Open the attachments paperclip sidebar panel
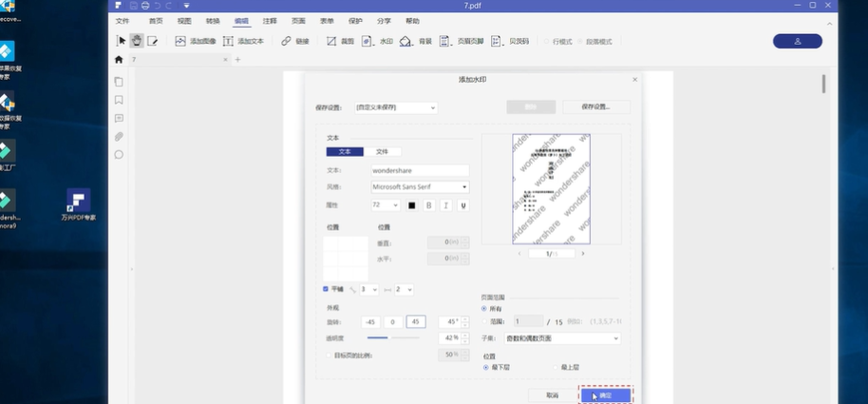 click(119, 136)
